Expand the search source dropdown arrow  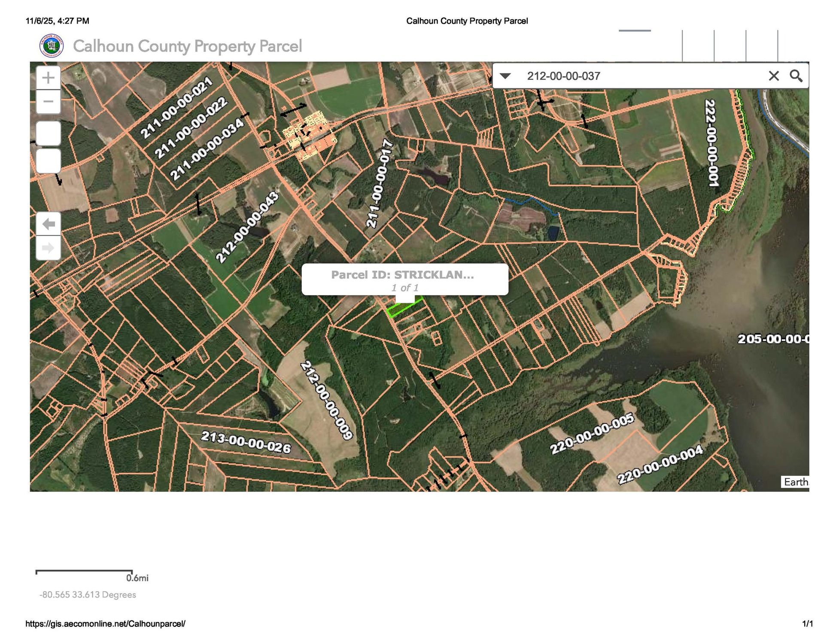point(505,76)
